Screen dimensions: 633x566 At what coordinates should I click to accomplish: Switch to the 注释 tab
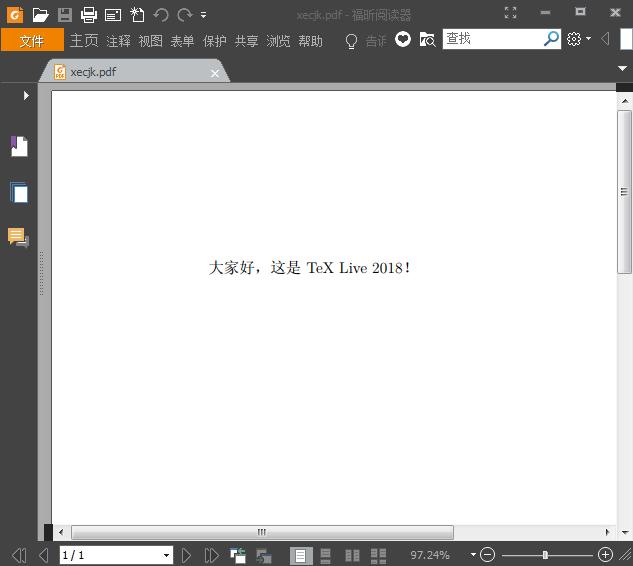point(118,41)
